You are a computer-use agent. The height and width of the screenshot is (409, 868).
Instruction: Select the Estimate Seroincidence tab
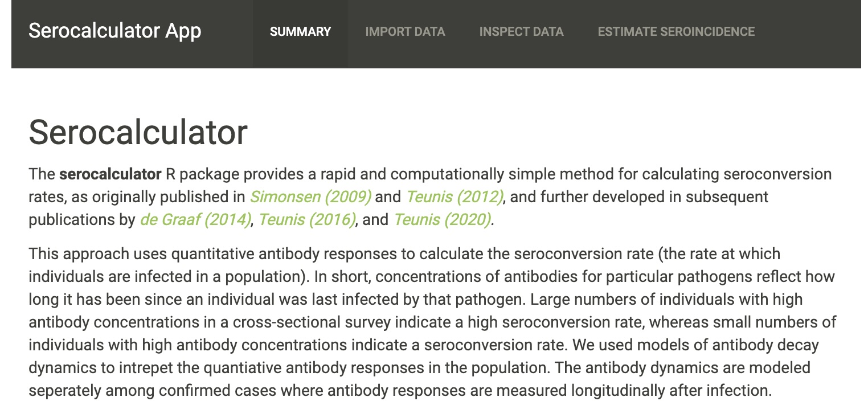(x=676, y=32)
